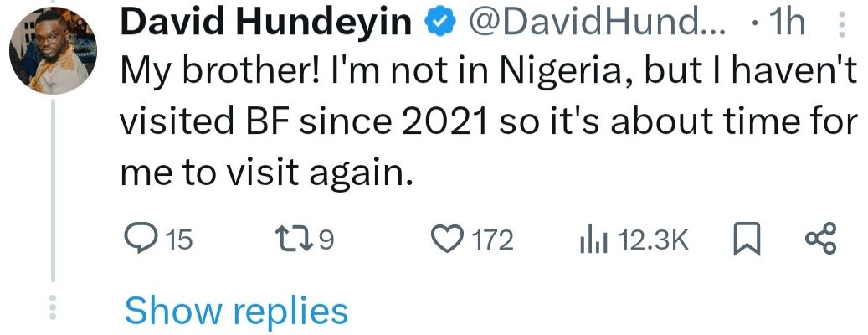Click the vertical dots beside Show replies
868x335 pixels.
[54, 307]
